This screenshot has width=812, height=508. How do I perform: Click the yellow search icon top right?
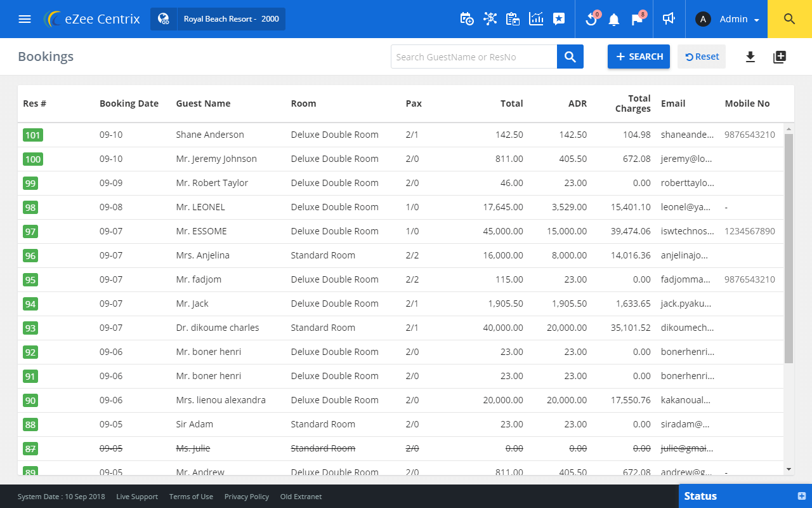point(789,19)
